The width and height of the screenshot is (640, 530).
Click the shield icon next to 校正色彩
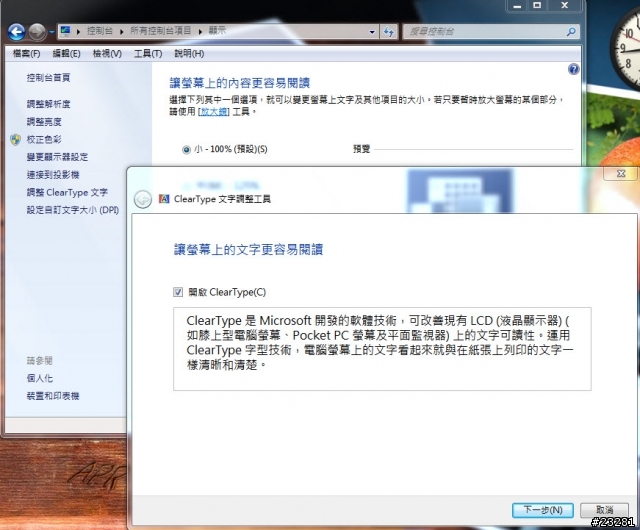pyautogui.click(x=16, y=139)
